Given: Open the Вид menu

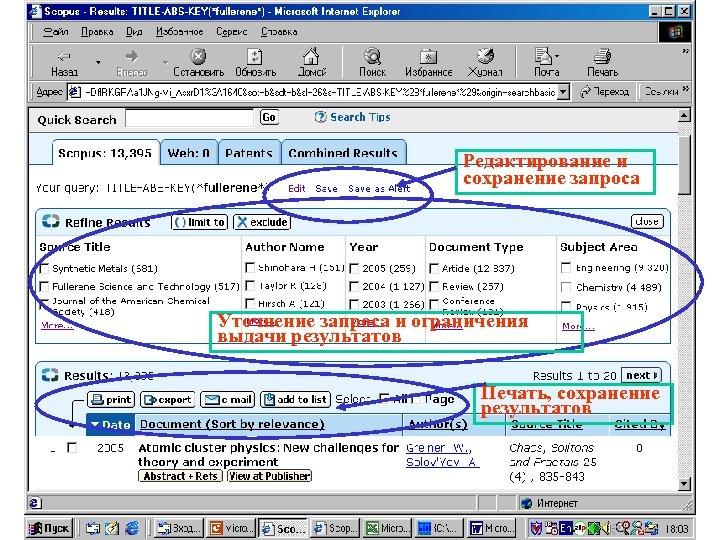Looking at the screenshot, I should [134, 32].
